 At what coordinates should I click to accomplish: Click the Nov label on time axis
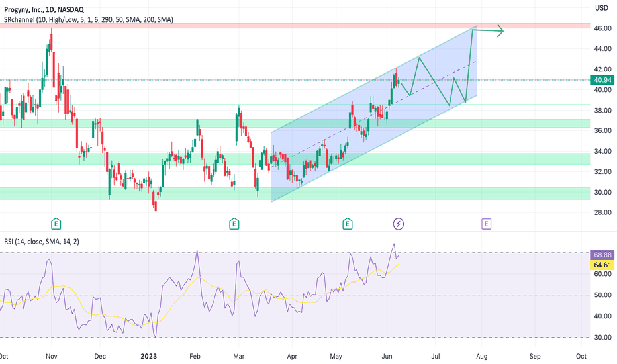52,356
